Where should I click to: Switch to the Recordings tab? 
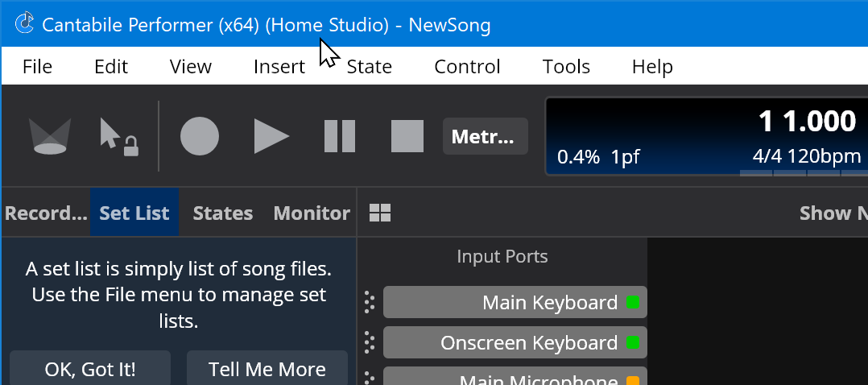point(46,213)
